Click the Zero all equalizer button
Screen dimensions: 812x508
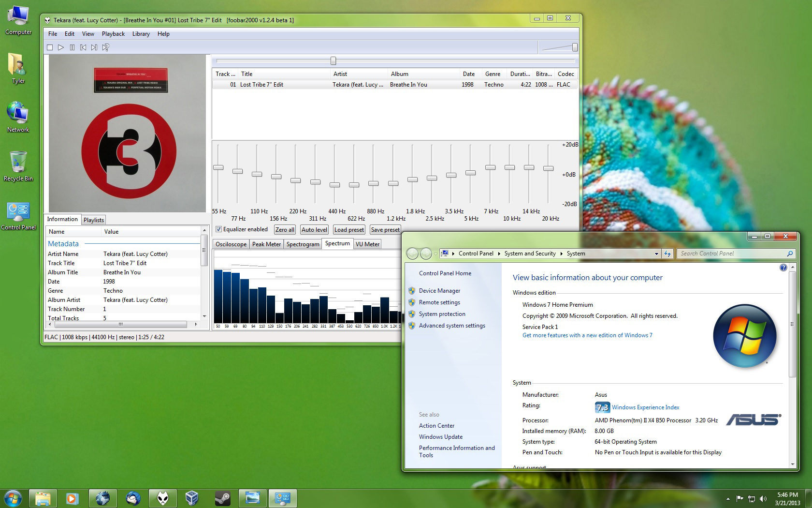click(285, 230)
